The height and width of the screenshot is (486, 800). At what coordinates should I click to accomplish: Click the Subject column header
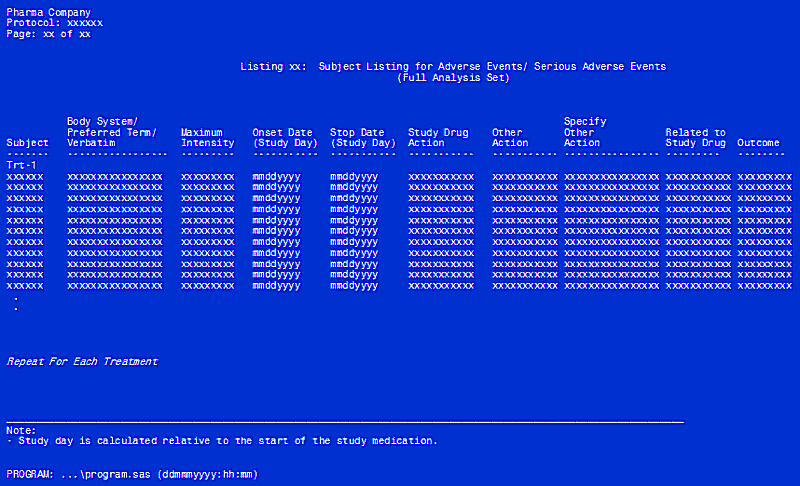click(x=27, y=143)
